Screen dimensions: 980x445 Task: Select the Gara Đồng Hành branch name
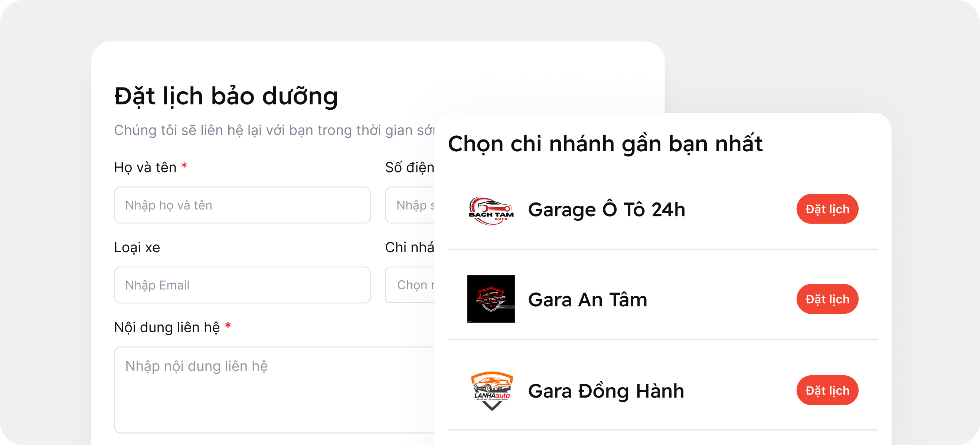tap(606, 391)
